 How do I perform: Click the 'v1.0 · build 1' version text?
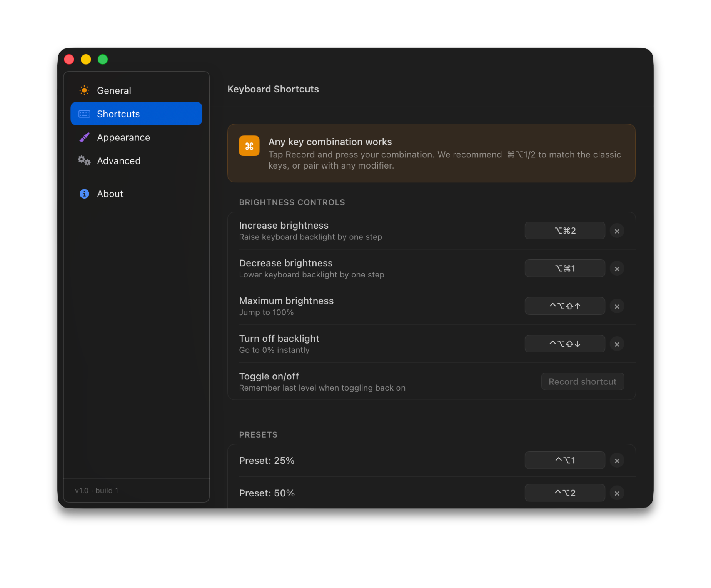97,491
